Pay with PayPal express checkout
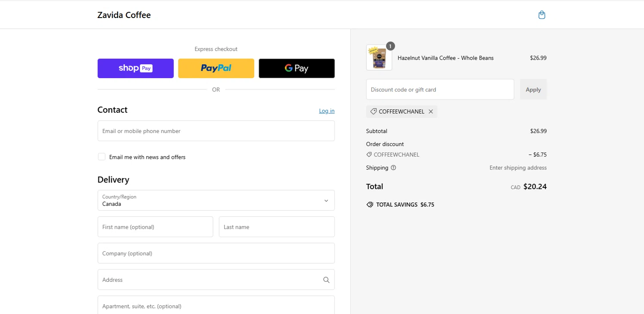Viewport: 644px width, 314px height. 216,68
